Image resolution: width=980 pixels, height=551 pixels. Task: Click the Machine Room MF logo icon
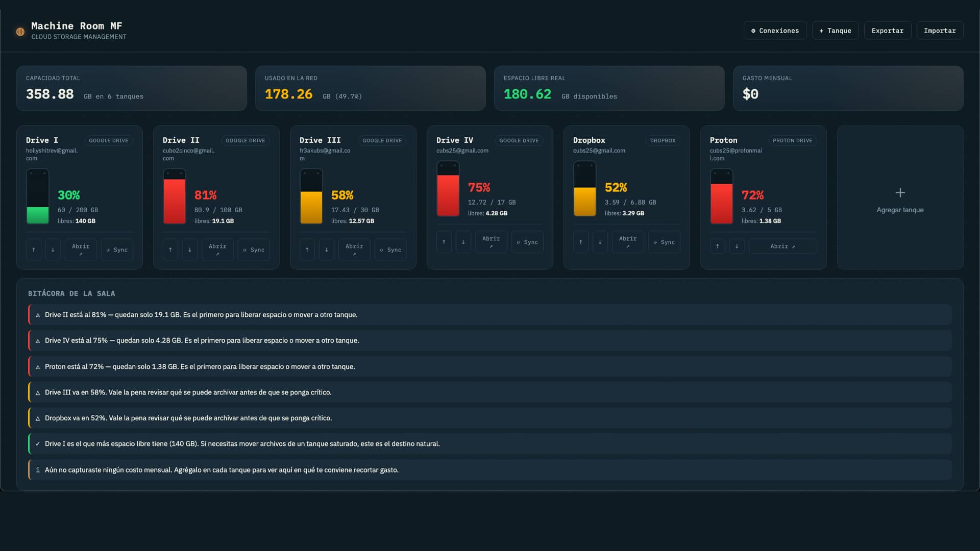pos(20,32)
